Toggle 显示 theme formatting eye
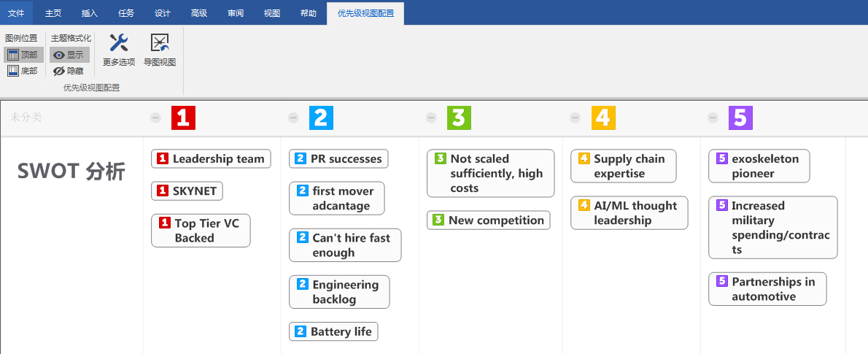Screen dimensions: 868x354 pyautogui.click(x=69, y=55)
